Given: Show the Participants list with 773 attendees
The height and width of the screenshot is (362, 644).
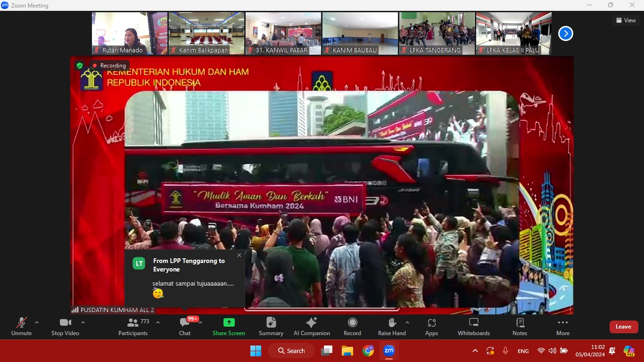Looking at the screenshot, I should click(133, 327).
